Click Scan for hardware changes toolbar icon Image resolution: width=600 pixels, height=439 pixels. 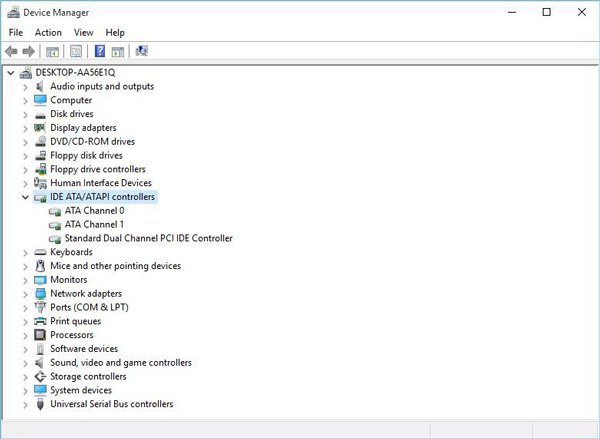click(x=142, y=51)
